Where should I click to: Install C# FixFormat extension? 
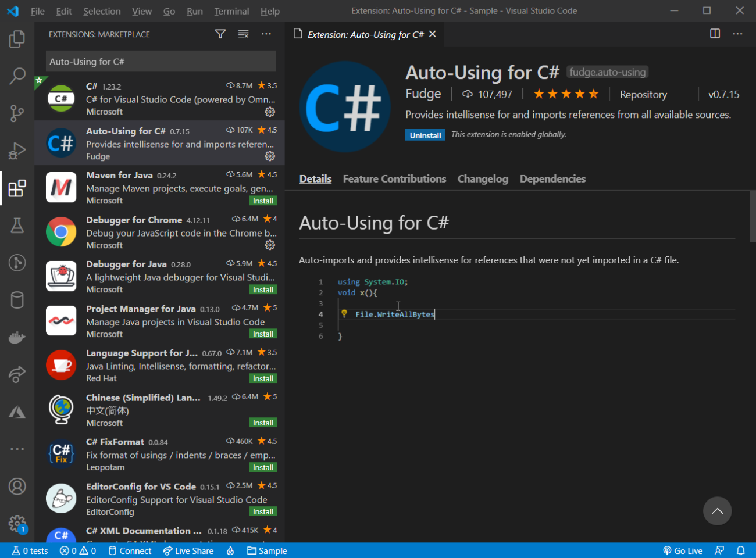click(x=263, y=467)
